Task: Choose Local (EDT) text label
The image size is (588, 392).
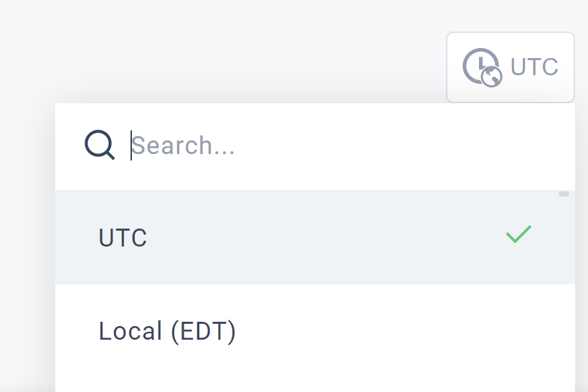Action: point(167,331)
